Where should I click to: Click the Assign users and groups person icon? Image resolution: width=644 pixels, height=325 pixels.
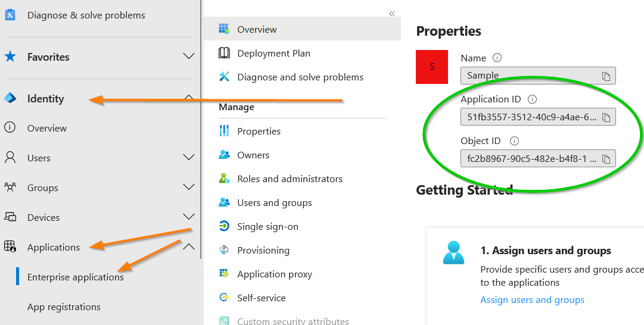click(x=454, y=253)
